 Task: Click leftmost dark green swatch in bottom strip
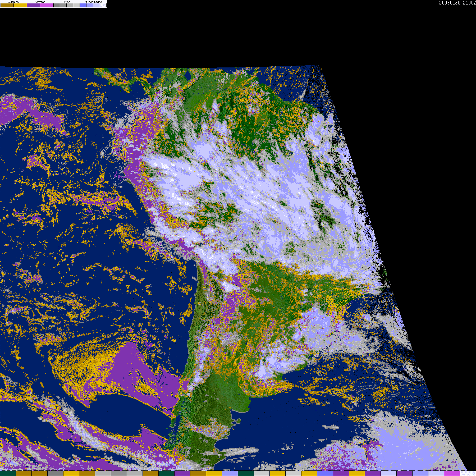point(8,473)
